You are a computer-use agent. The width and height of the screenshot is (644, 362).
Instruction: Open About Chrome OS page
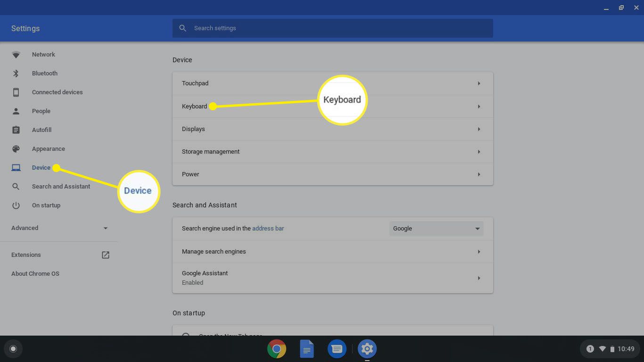(x=35, y=274)
